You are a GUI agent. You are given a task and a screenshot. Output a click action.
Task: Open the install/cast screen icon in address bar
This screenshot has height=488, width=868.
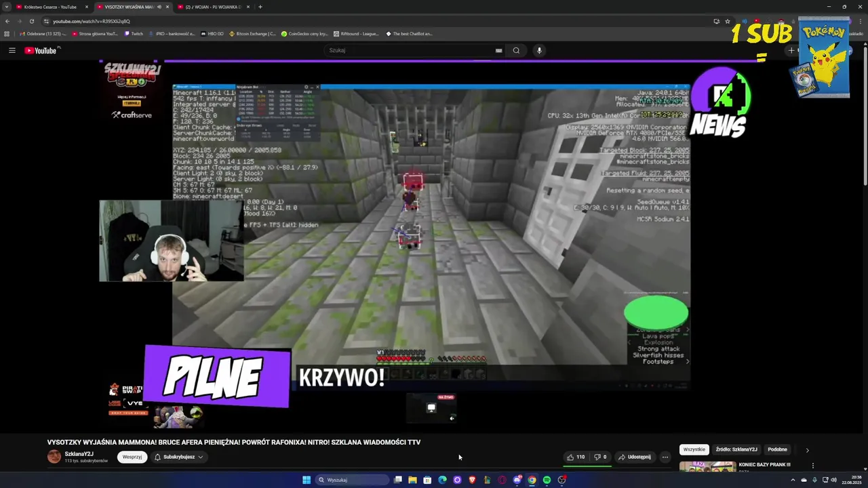click(716, 21)
